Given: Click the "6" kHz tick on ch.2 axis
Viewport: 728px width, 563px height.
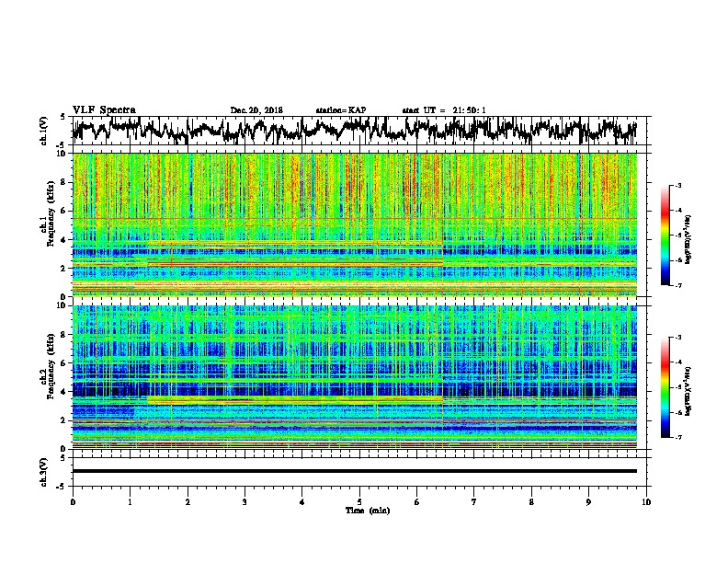Looking at the screenshot, I should 63,362.
